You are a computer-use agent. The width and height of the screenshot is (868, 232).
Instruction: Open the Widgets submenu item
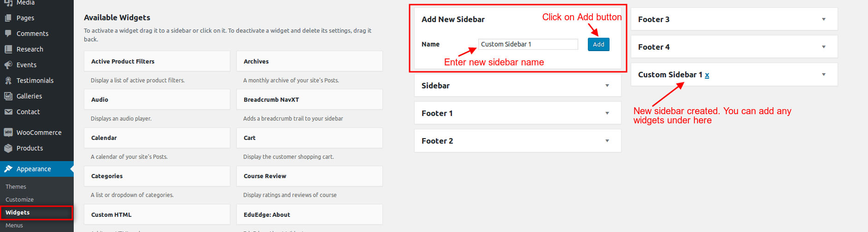pos(37,213)
